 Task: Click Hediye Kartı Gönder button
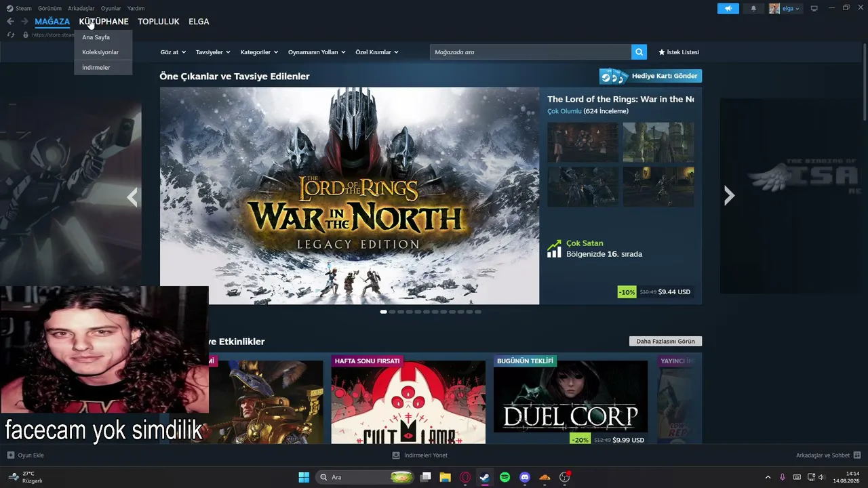pos(650,76)
